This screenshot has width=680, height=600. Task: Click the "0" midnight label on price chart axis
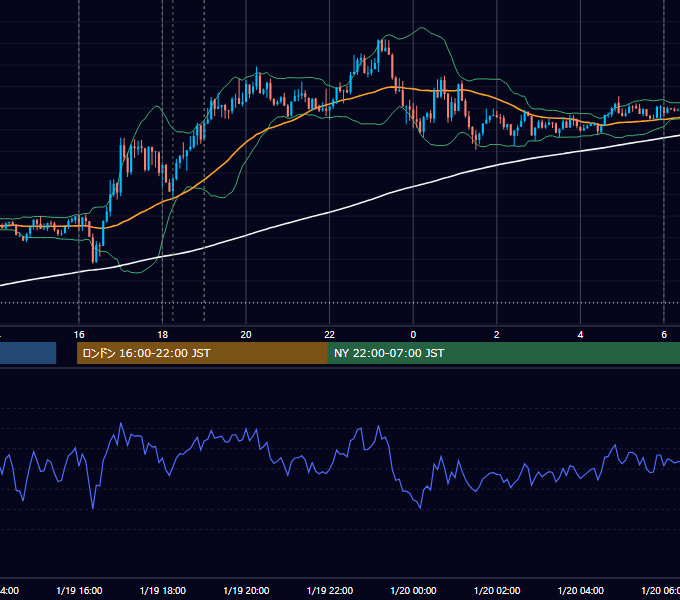click(413, 335)
